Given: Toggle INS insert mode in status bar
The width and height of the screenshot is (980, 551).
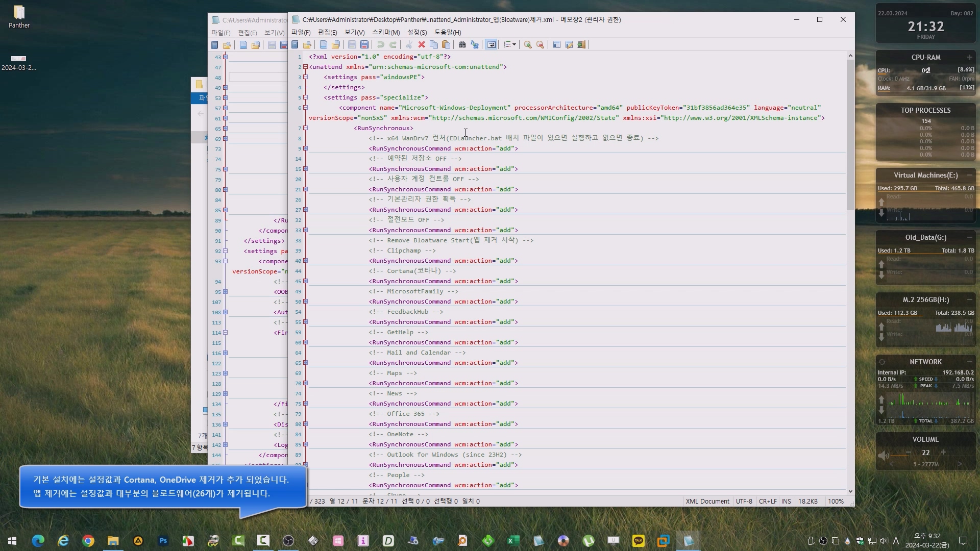Looking at the screenshot, I should click(786, 502).
